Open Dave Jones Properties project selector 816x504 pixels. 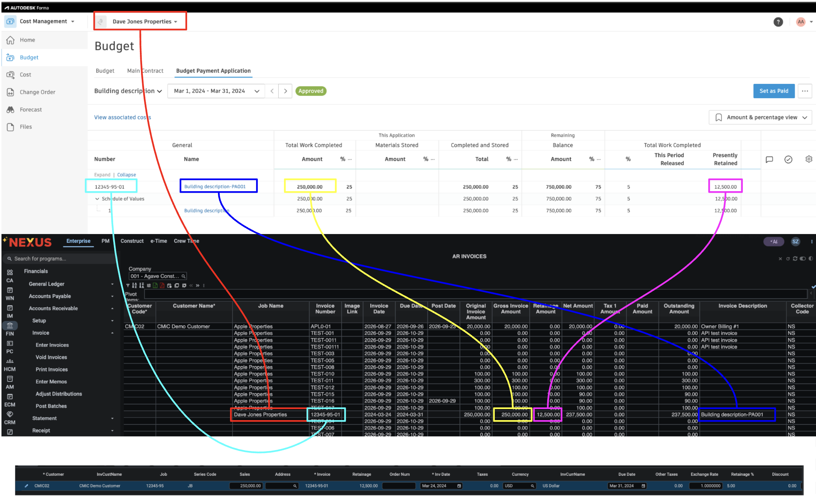click(141, 22)
